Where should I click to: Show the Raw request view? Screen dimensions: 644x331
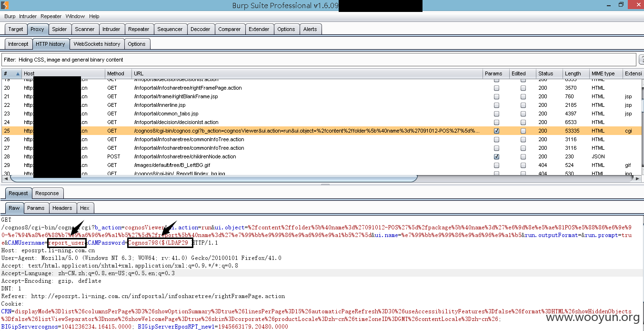[14, 208]
